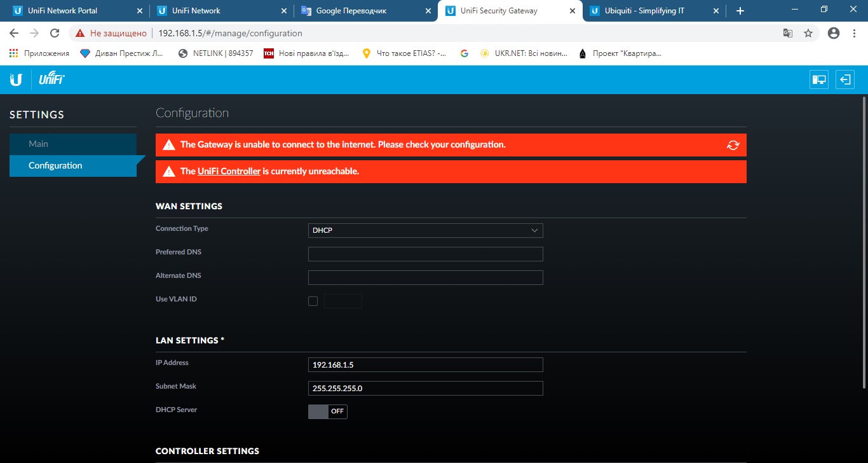Click the not secure warning icon

[79, 33]
